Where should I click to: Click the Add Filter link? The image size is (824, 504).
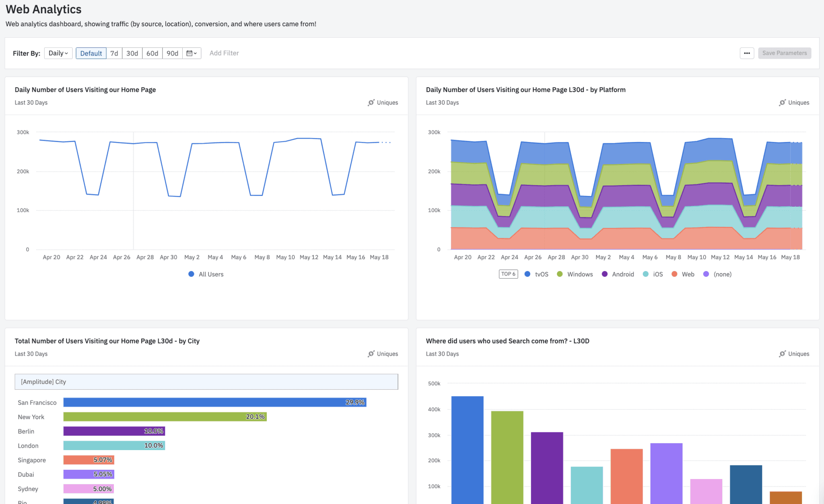coord(224,53)
